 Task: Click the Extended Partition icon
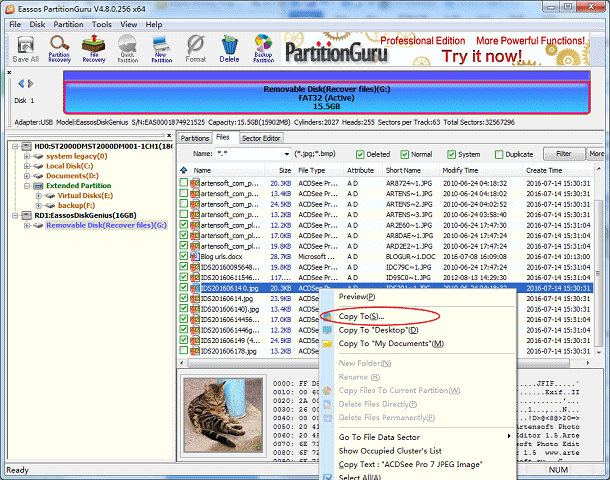(x=38, y=186)
